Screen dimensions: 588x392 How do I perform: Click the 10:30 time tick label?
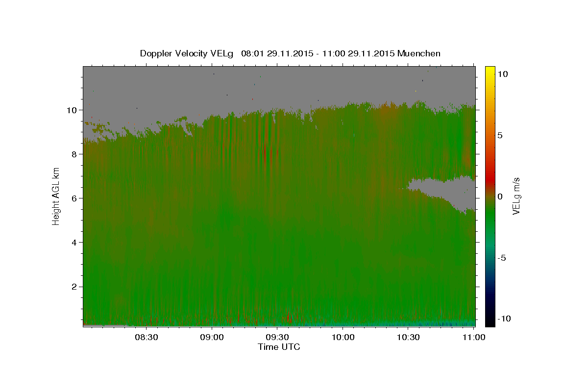coord(408,337)
